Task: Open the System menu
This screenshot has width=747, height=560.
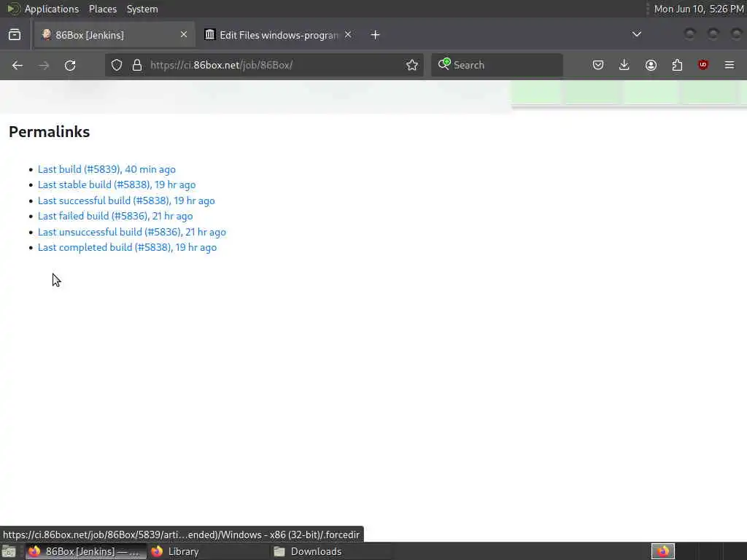Action: [142, 9]
